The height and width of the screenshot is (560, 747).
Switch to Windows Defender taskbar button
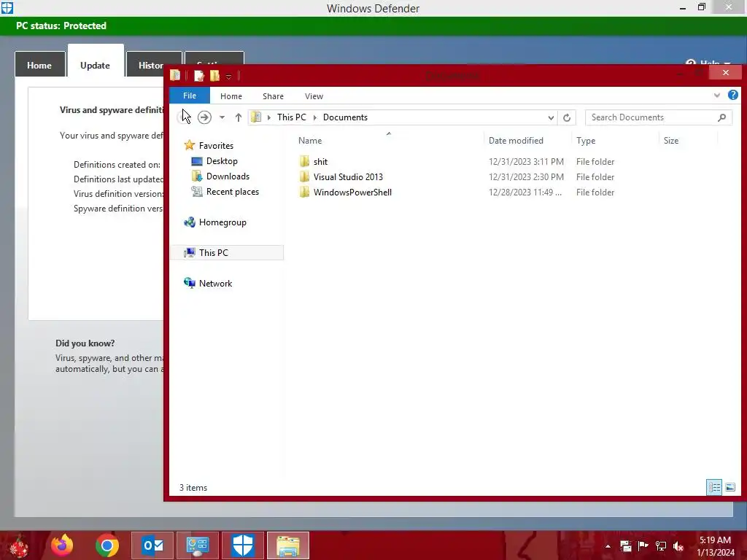[242, 545]
